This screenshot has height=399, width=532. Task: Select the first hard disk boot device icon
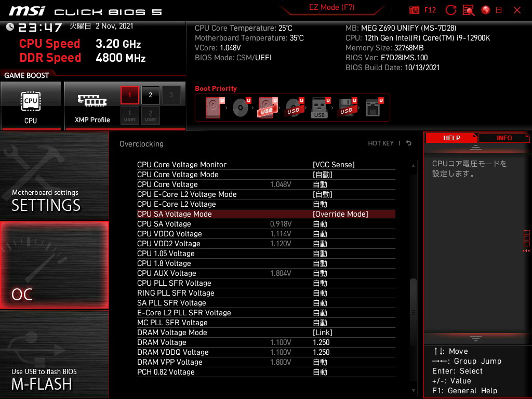pyautogui.click(x=214, y=108)
